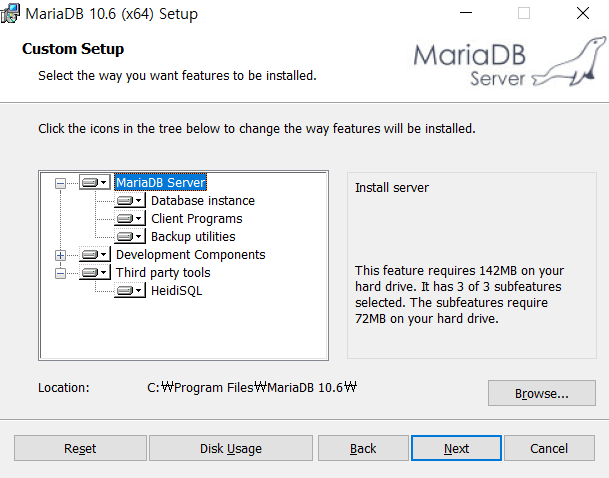Select Client Programs tree item label
The image size is (609, 478).
click(x=197, y=219)
